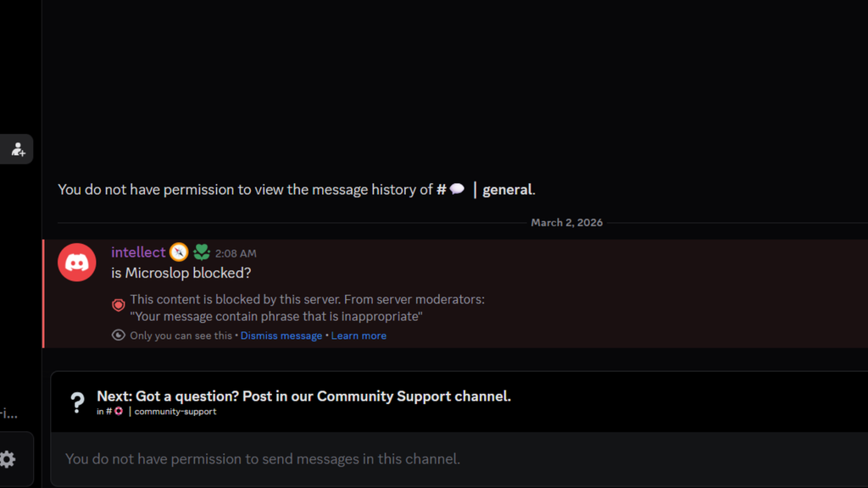Viewport: 868px width, 488px height.
Task: Click the username 'intellect'
Action: pyautogui.click(x=138, y=252)
